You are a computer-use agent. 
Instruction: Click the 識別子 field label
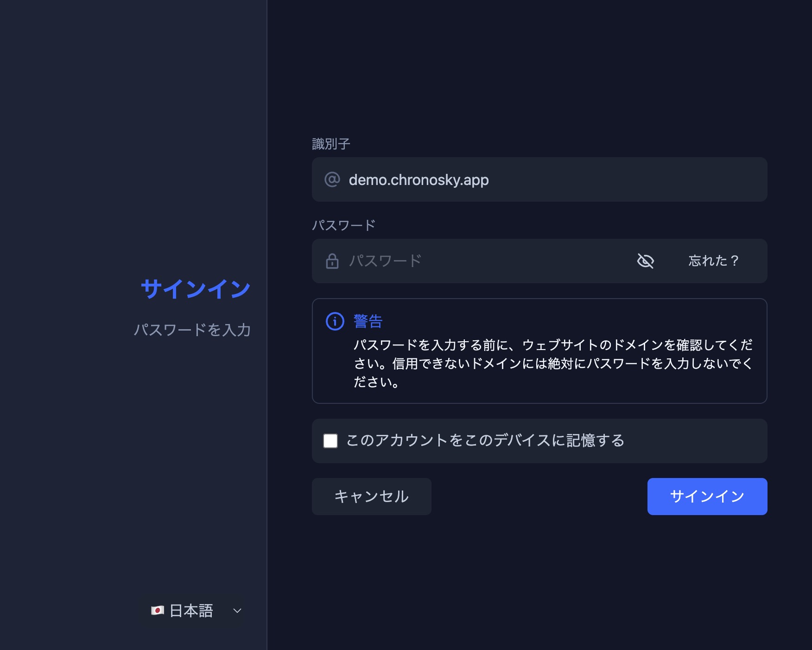click(331, 144)
